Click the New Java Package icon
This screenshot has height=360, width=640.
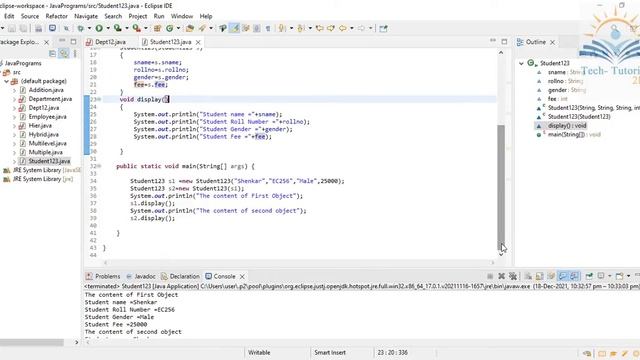click(157, 28)
